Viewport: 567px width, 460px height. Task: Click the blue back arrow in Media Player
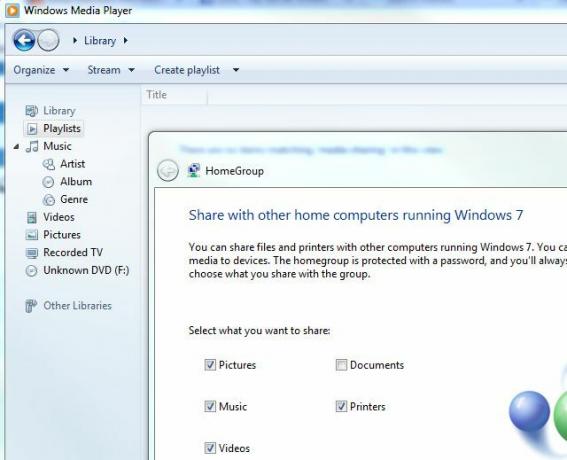(24, 40)
